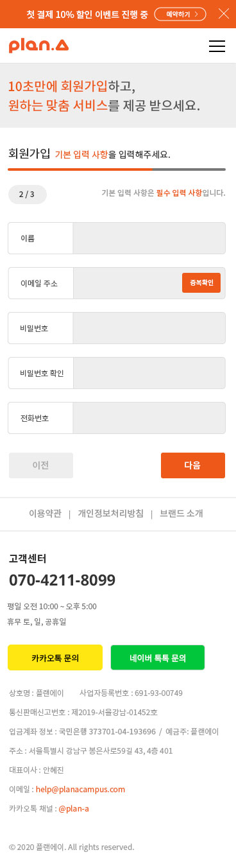
Task: Focus the 비밀번호 확인 input field
Action: (149, 373)
